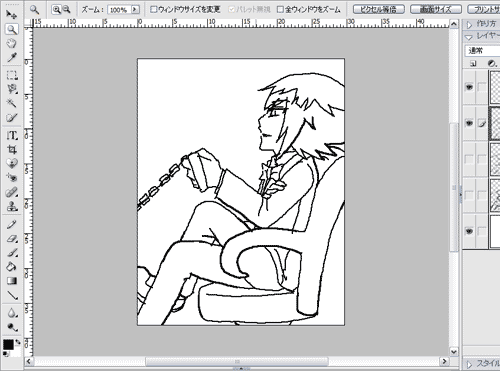Select the Zoom tool in the toolbox

[12, 29]
